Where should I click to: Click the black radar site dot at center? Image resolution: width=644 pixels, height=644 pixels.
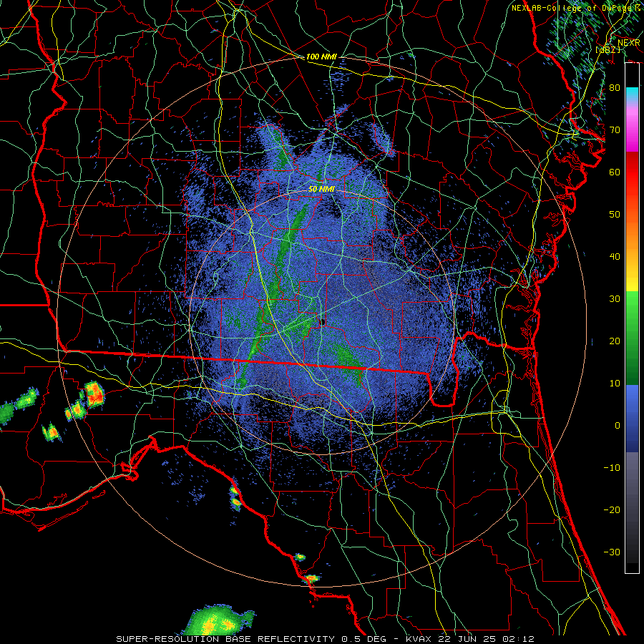point(323,322)
